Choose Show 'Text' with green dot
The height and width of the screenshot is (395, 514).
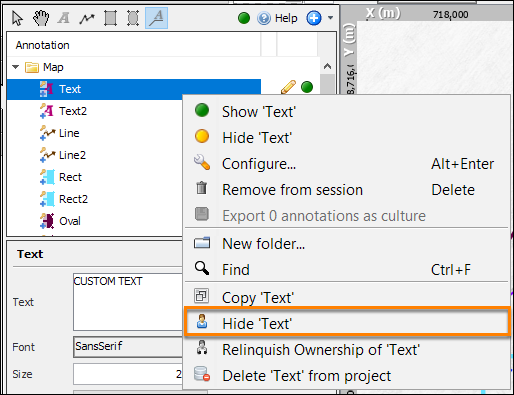pyautogui.click(x=347, y=112)
